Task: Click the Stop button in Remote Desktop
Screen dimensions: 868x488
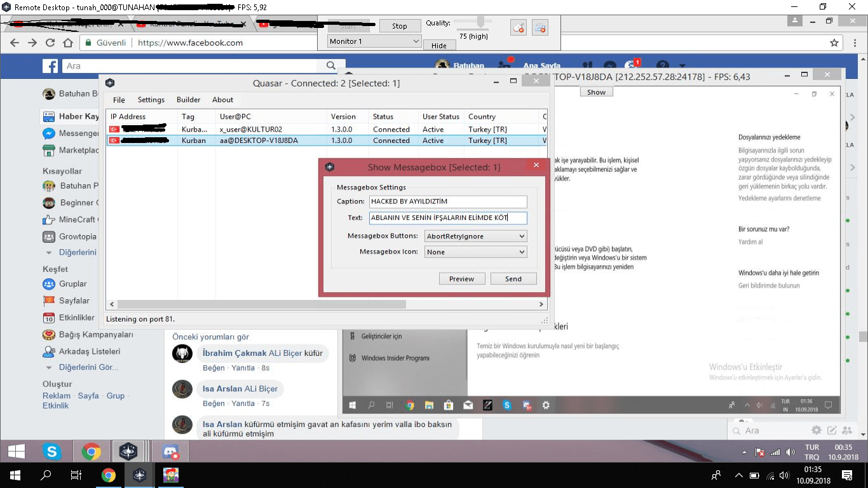Action: click(400, 26)
